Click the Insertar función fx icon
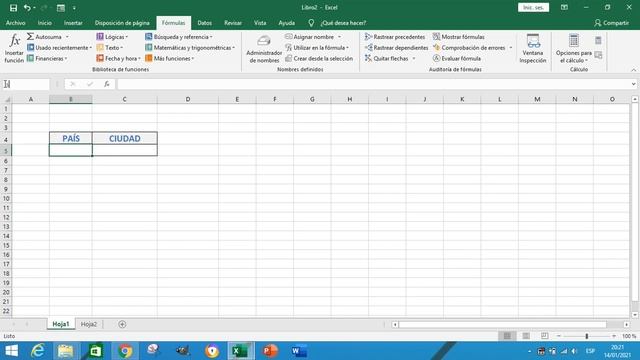The height and width of the screenshot is (360, 640). [14, 48]
